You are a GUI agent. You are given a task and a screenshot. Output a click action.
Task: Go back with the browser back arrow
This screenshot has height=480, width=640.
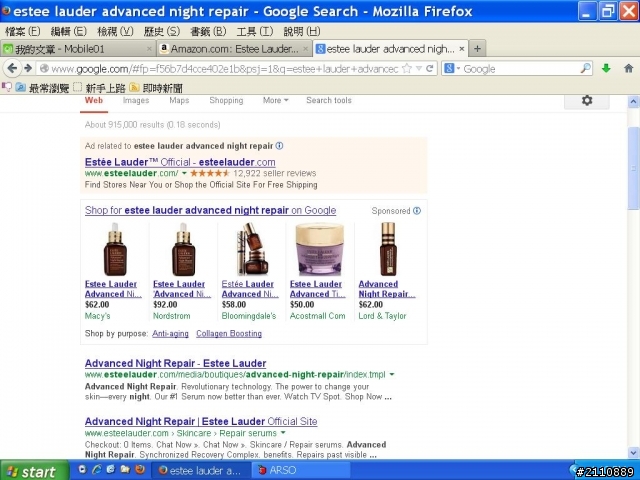point(12,68)
